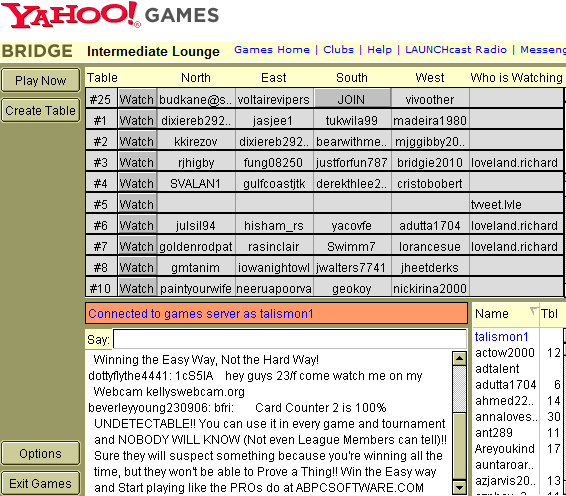Sort player list by Name column arrow
The width and height of the screenshot is (566, 496).
click(534, 311)
